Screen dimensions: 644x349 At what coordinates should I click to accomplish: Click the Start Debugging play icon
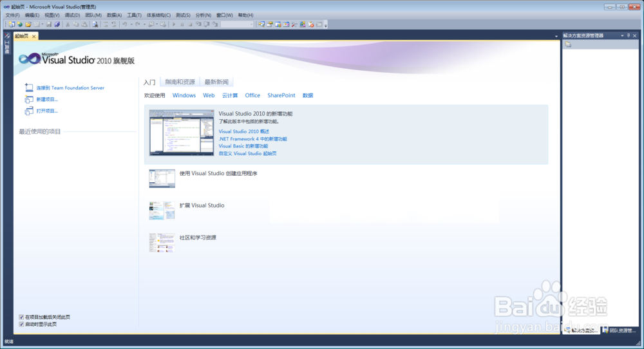click(x=174, y=24)
